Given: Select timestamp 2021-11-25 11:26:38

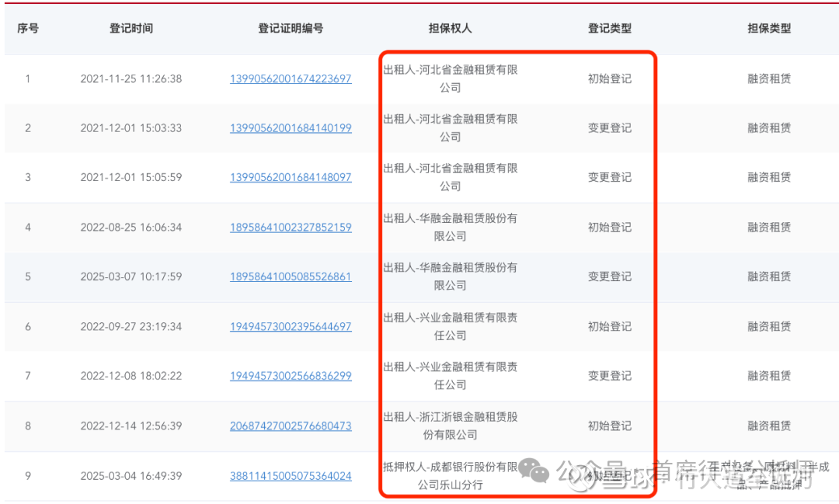Looking at the screenshot, I should tap(131, 78).
